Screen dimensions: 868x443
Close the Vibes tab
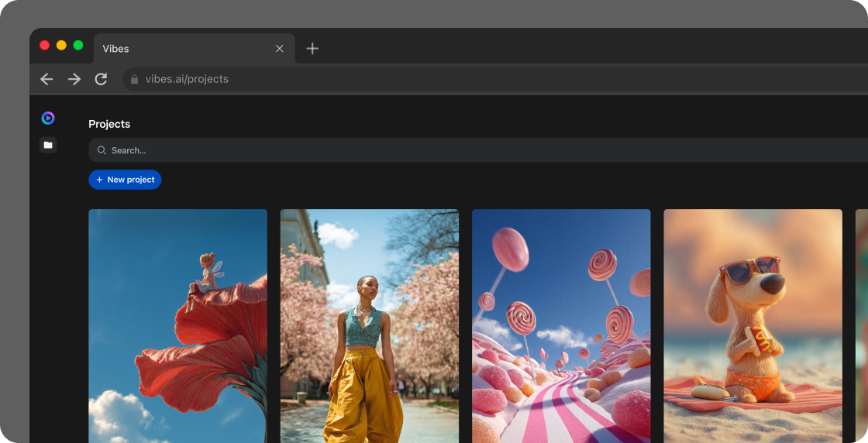click(x=279, y=49)
